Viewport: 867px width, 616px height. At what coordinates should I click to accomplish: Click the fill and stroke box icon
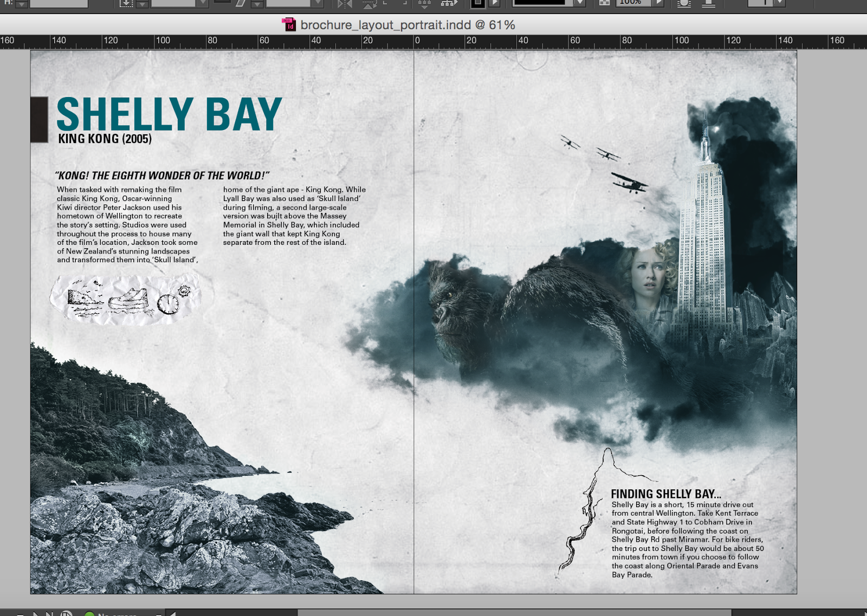click(477, 3)
